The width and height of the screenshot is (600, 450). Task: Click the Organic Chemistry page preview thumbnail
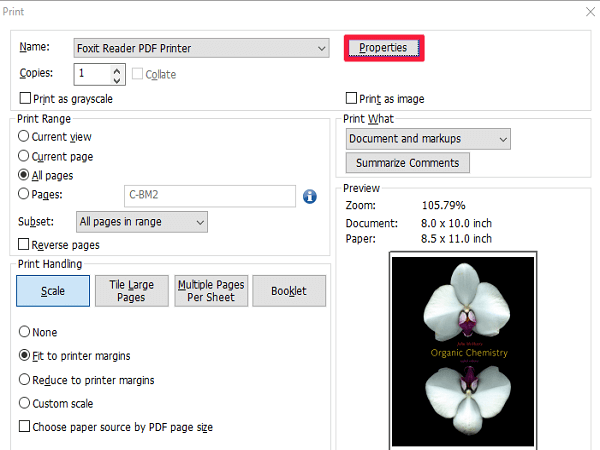(463, 351)
